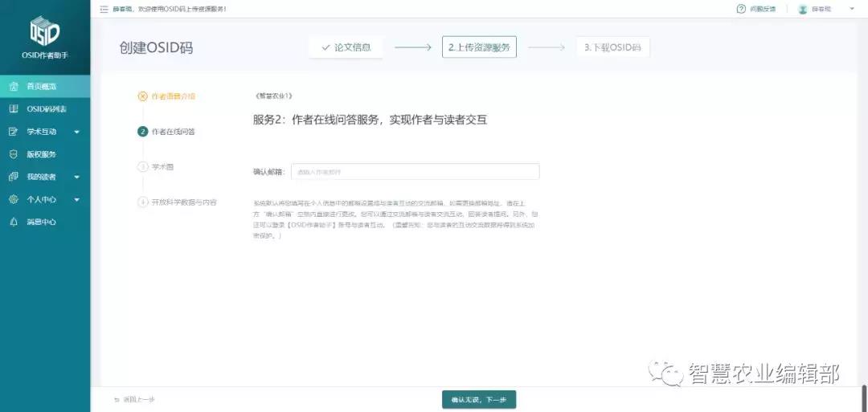This screenshot has width=868, height=412.
Task: Expand the 学术互动 submenu arrow
Action: click(x=76, y=132)
